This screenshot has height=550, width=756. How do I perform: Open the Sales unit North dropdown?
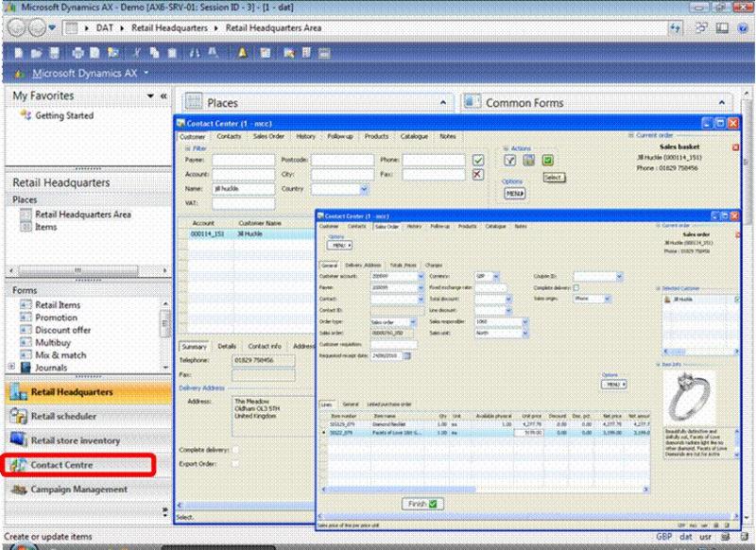(525, 333)
